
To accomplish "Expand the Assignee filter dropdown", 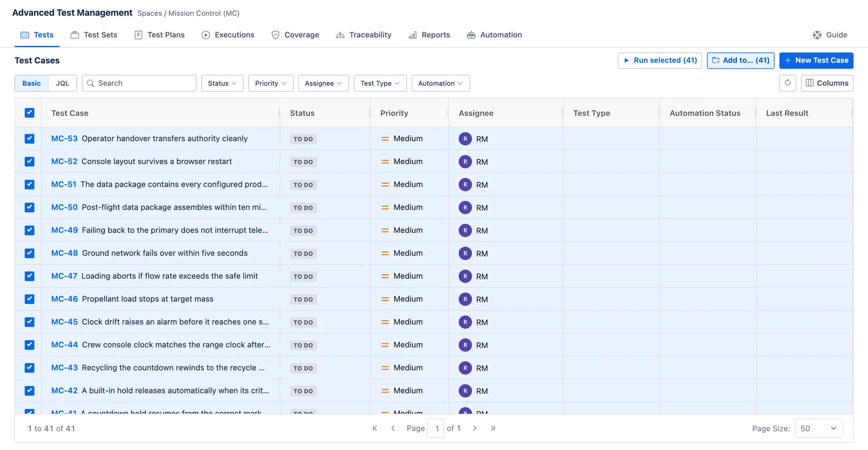I will [324, 83].
